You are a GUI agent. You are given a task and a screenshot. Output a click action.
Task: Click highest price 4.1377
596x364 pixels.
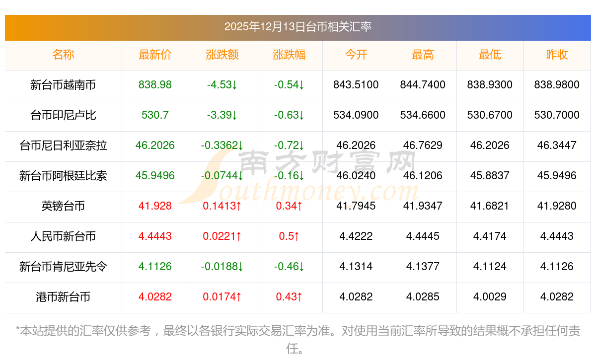point(423,267)
